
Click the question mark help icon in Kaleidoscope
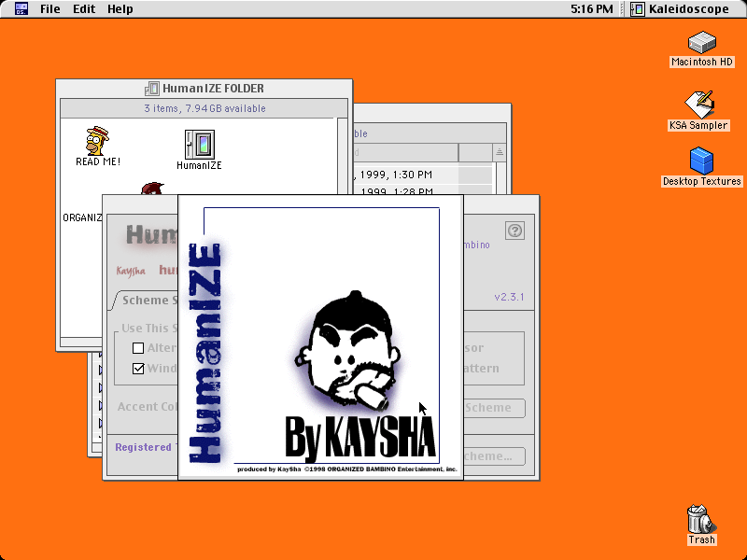(x=514, y=231)
